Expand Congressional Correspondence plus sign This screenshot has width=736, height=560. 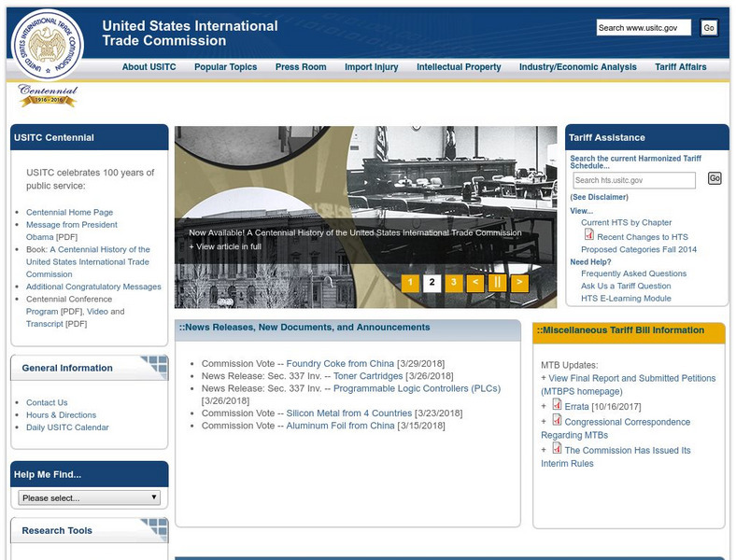(x=544, y=422)
